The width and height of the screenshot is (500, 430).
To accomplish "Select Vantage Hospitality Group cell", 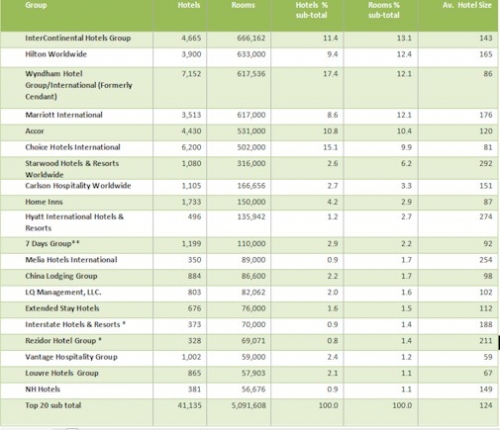I will click(72, 357).
